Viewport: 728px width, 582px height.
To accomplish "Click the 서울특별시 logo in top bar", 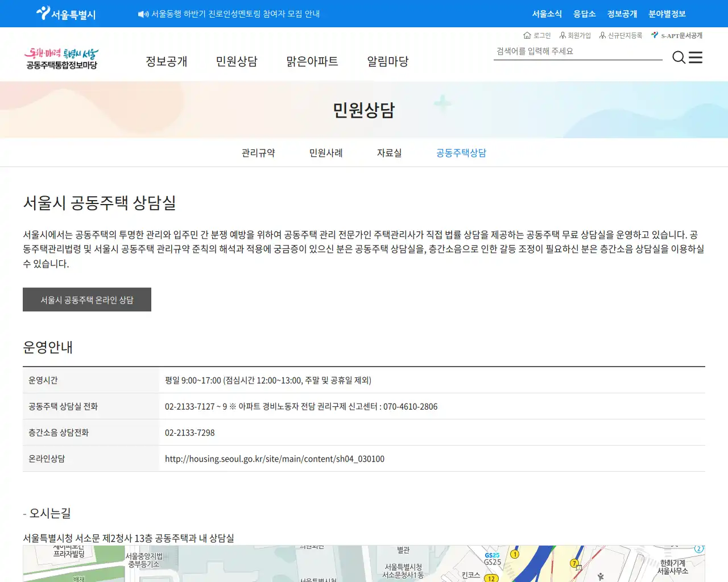I will (64, 13).
